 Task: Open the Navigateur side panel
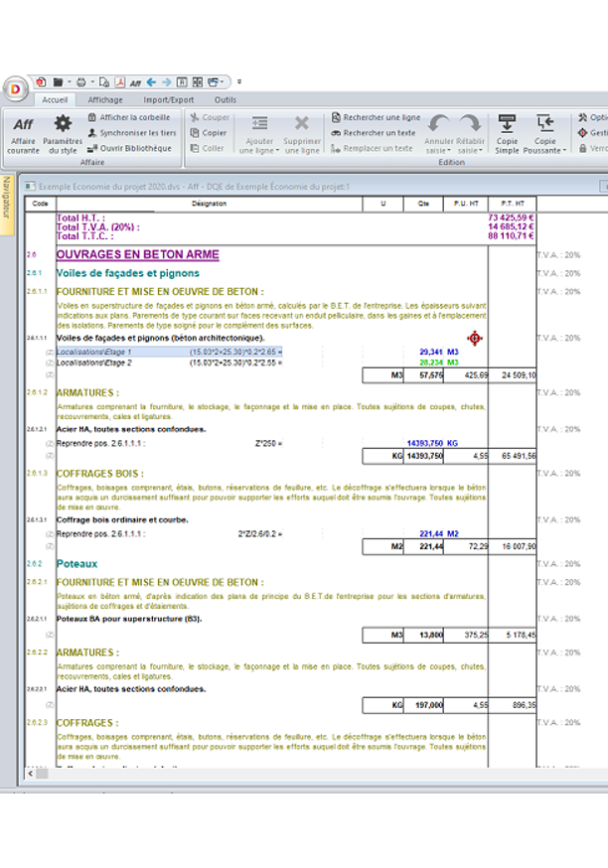pyautogui.click(x=7, y=197)
